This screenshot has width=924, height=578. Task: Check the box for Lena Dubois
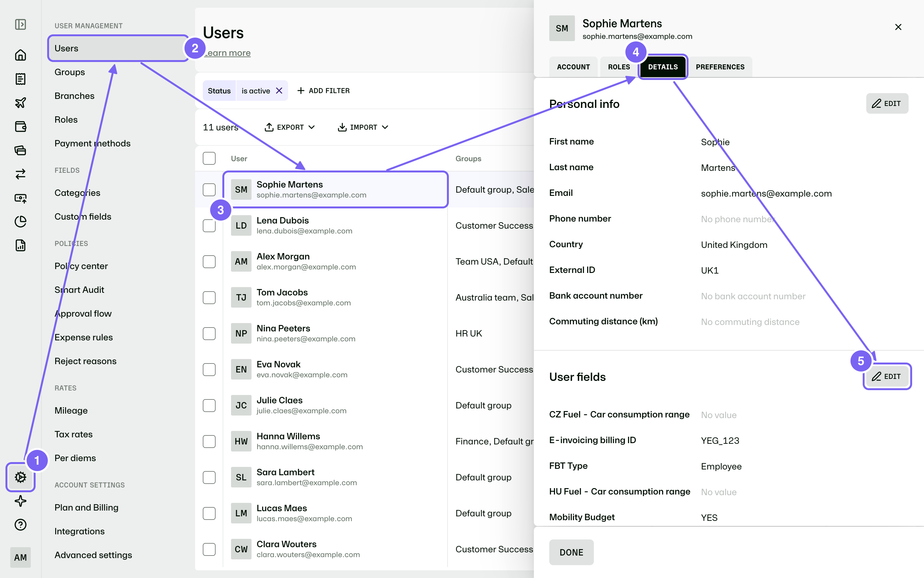coord(209,225)
